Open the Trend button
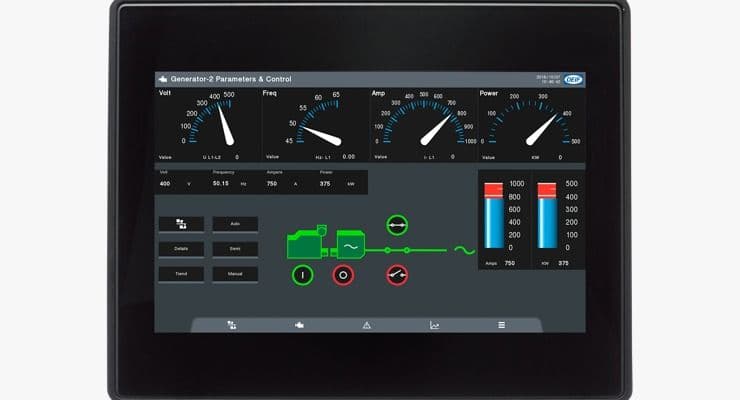The width and height of the screenshot is (740, 400). (x=181, y=274)
